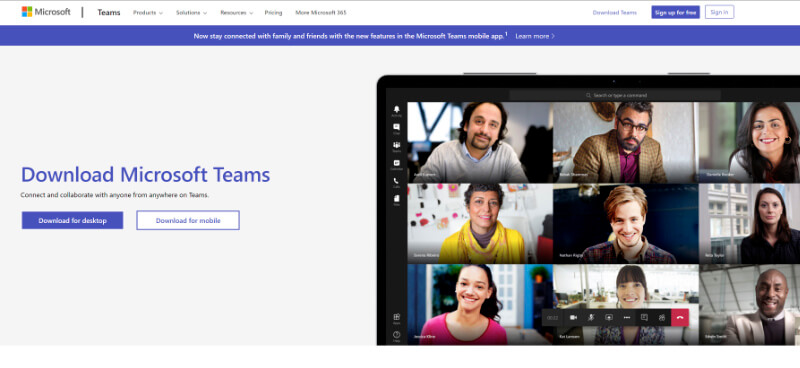The image size is (800, 368).
Task: Open the more actions ellipsis in meeting controls
Action: (x=627, y=317)
